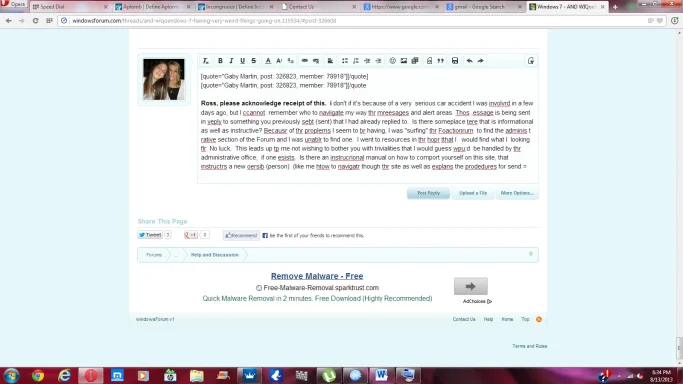This screenshot has height=384, width=683.
Task: Insert a smiley into the reply
Action: click(392, 61)
